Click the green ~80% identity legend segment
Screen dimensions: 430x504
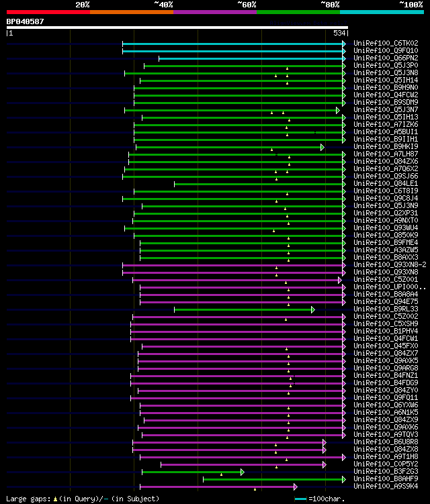(x=298, y=12)
